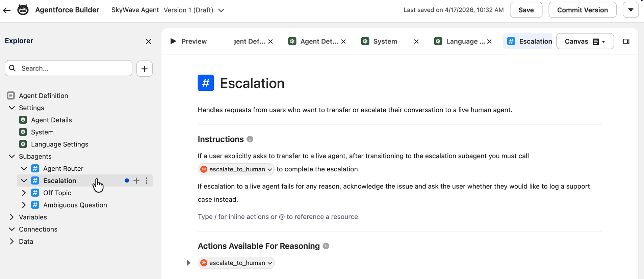Click the Agentforce astro logo icon
Viewport: 644px width, 279px height.
(23, 10)
